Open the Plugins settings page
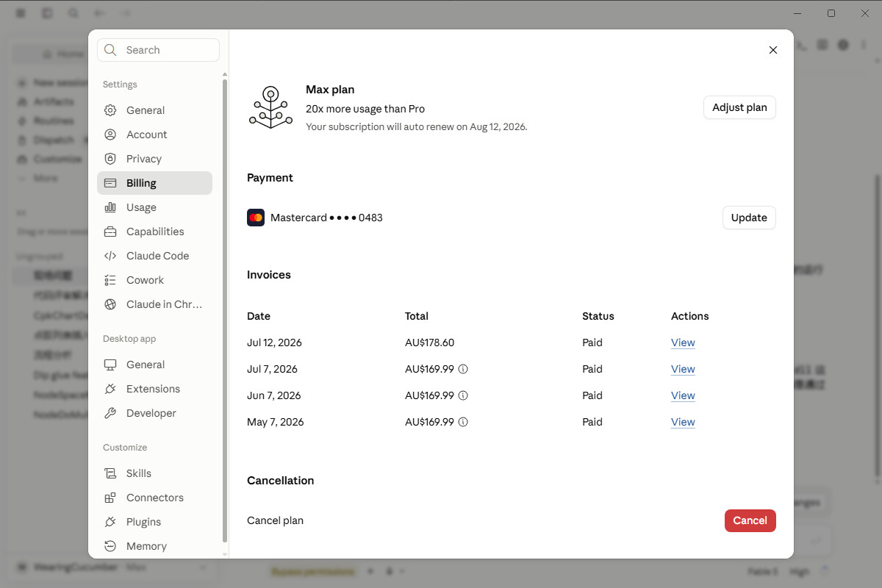Screen dimensions: 882x588 pos(154,522)
